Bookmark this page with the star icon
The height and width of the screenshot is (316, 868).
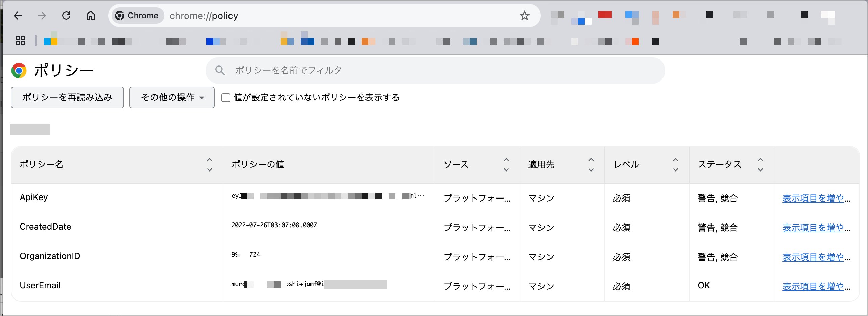524,16
